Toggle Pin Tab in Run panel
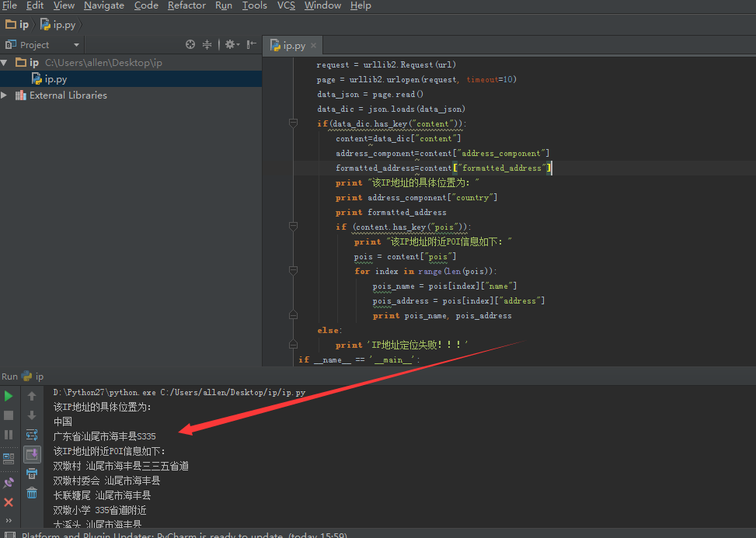The image size is (756, 538). 9,483
